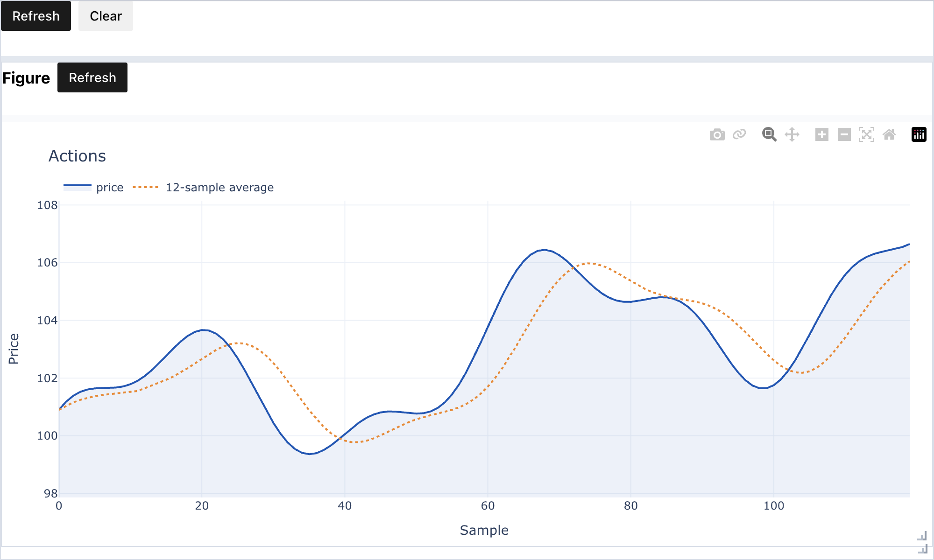Click the upper resize handle at bottom-right corner
The width and height of the screenshot is (934, 560).
pos(922,536)
